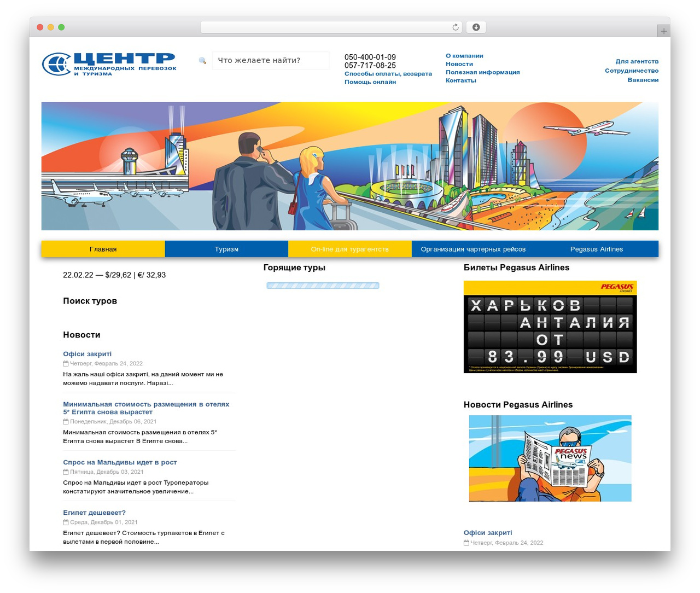Click the 'Что желаете найти?' search field
700x593 pixels.
[x=270, y=60]
